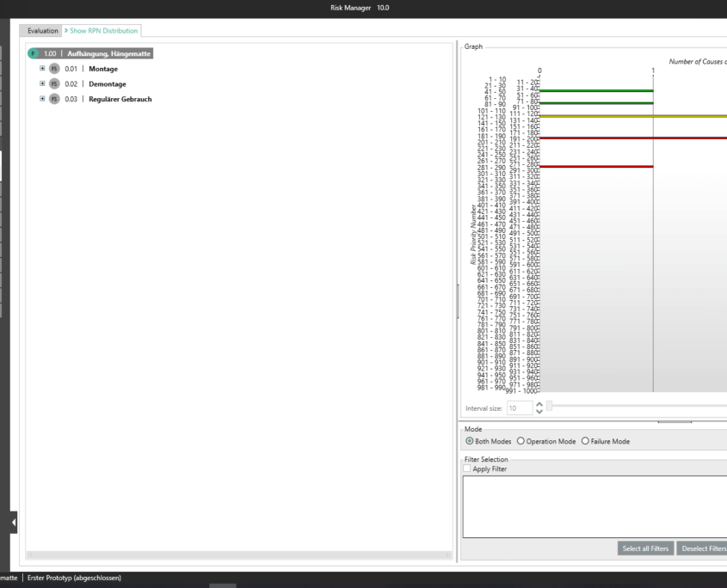Click the FS icon beside Regulärer Gebrauch

[53, 100]
